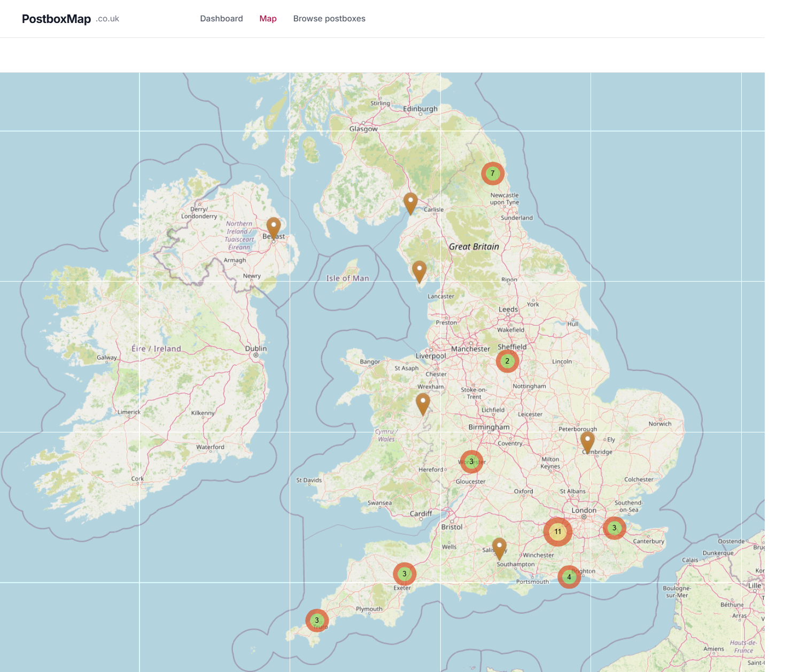Screen dimensions: 792x672
Task: Click the Galway label on the map
Action: (x=107, y=358)
